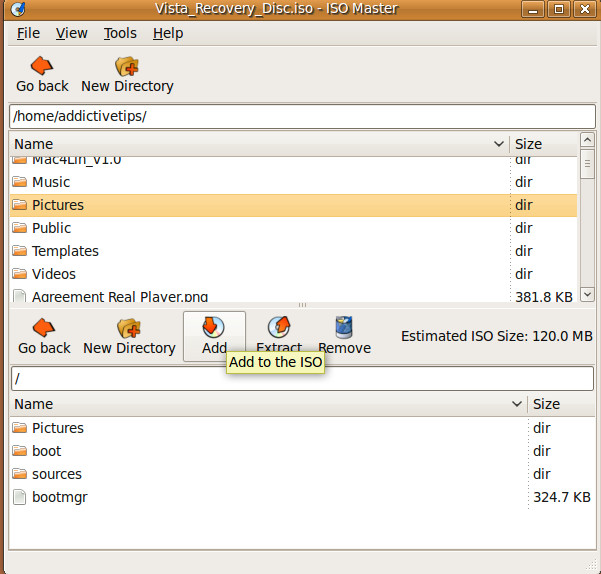Select the sources directory name in ISO

pyautogui.click(x=57, y=474)
